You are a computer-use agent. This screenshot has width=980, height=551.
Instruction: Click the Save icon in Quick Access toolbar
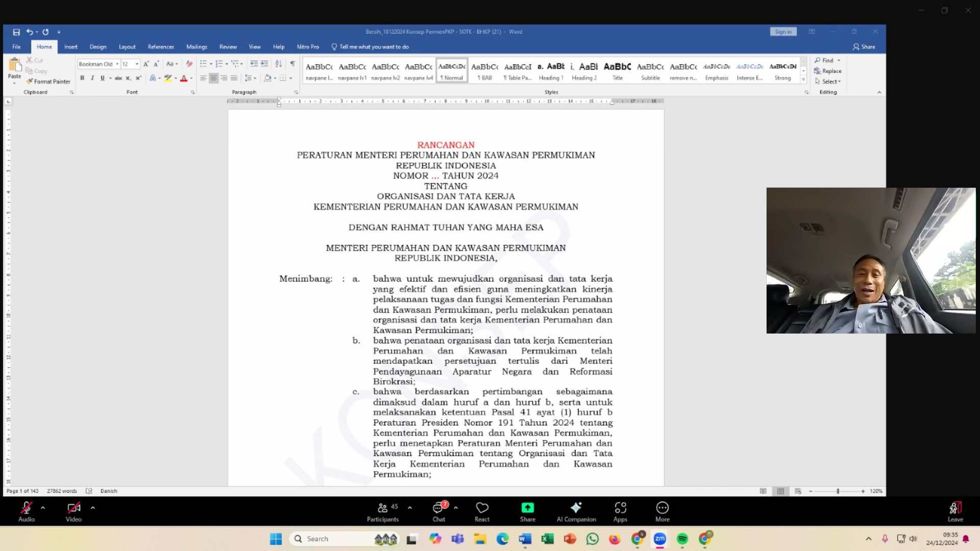[16, 32]
